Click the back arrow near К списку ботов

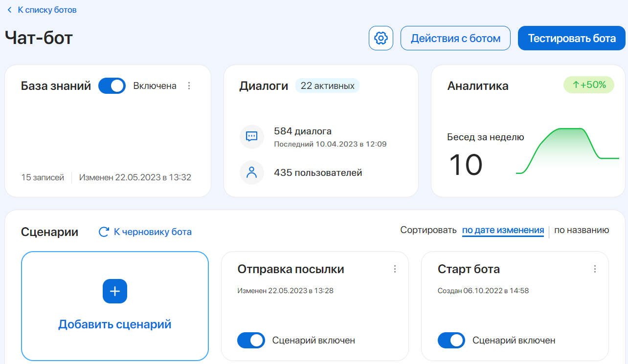click(9, 9)
